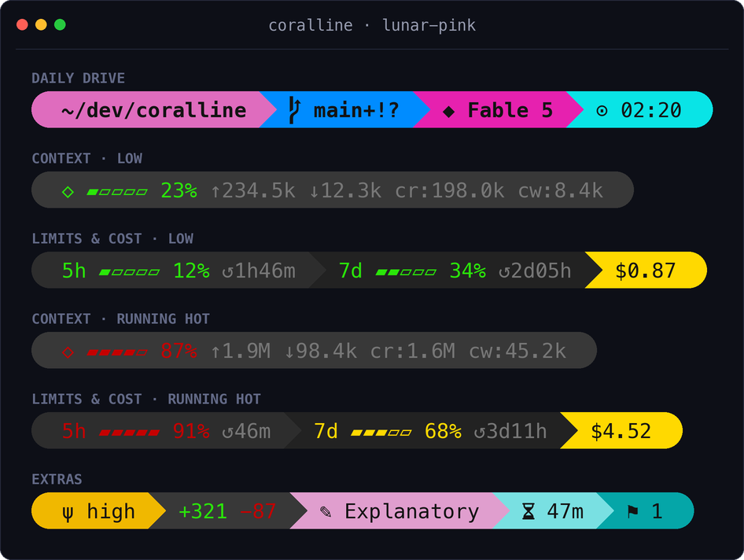Click the red 87% context progress bar
Screen dimensions: 744x560
coord(117,352)
